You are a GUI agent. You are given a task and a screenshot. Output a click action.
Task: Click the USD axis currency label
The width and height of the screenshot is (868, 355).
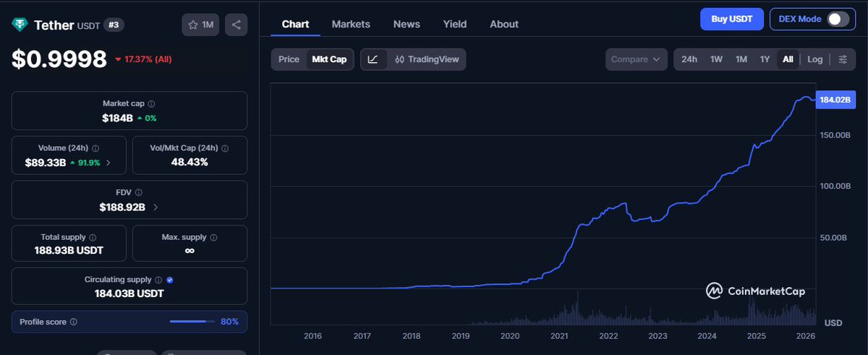coord(833,322)
